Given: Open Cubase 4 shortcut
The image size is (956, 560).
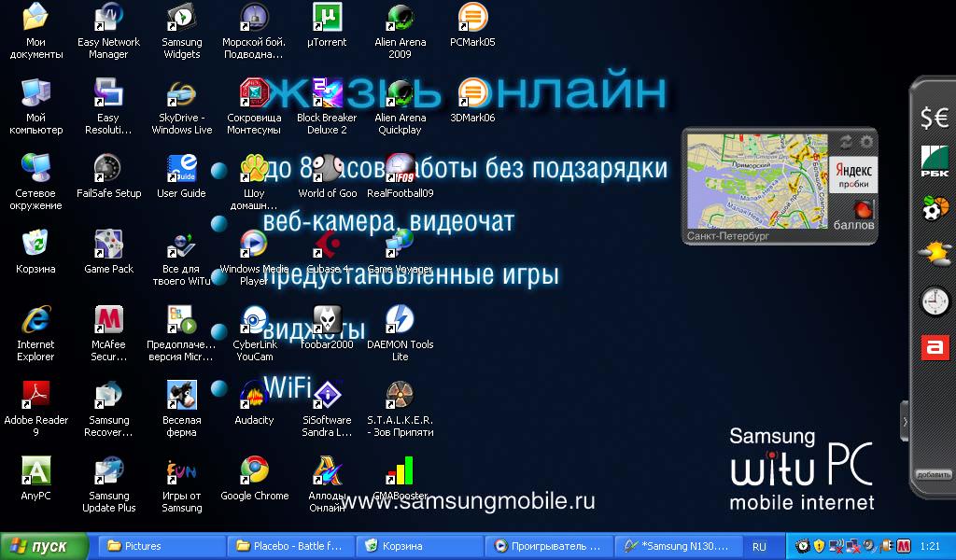Looking at the screenshot, I should pyautogui.click(x=327, y=244).
